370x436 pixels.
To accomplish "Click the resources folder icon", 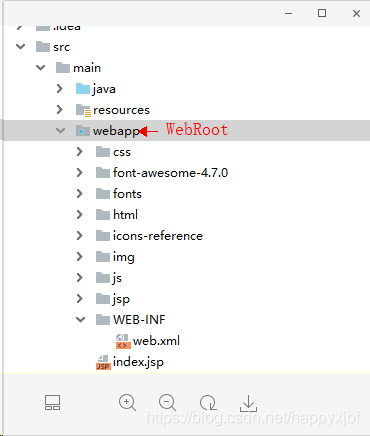I will click(x=83, y=110).
